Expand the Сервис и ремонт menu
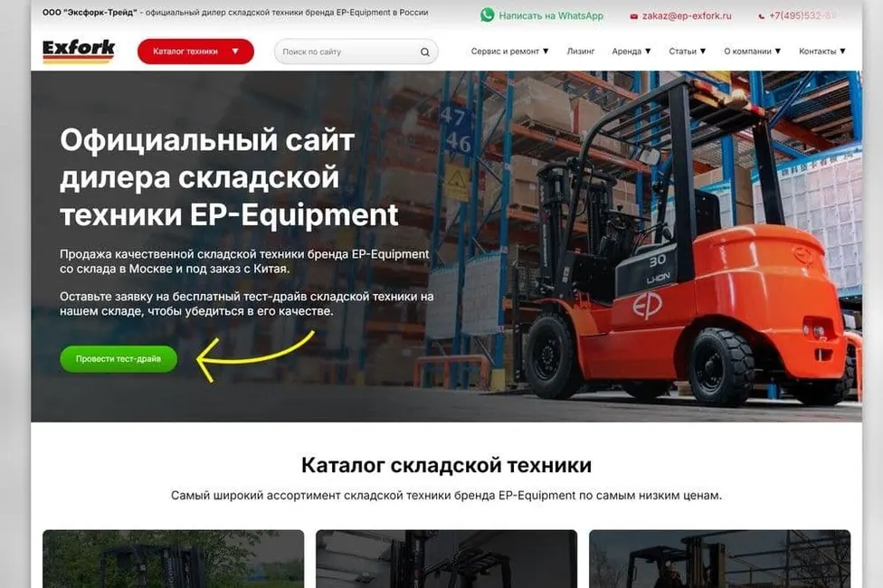883x588 pixels. pos(509,52)
